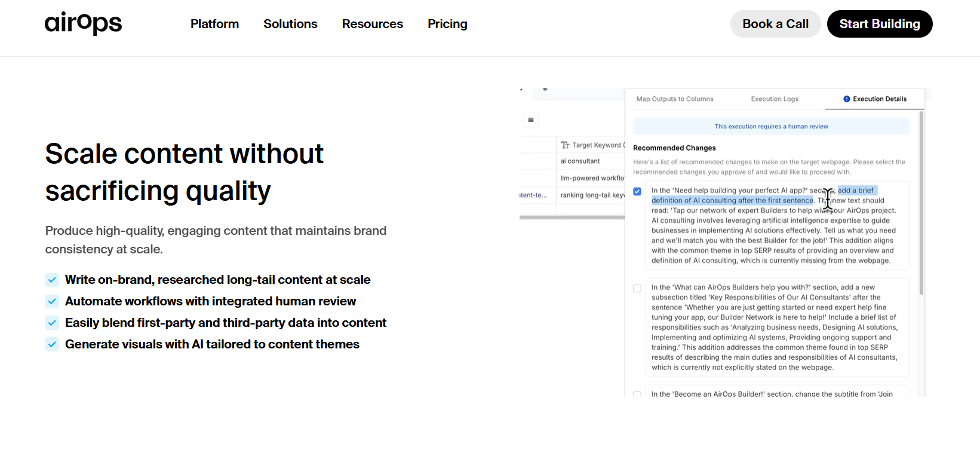Click the plus icon above the table
Screen dimensions: 980x450
click(x=545, y=90)
